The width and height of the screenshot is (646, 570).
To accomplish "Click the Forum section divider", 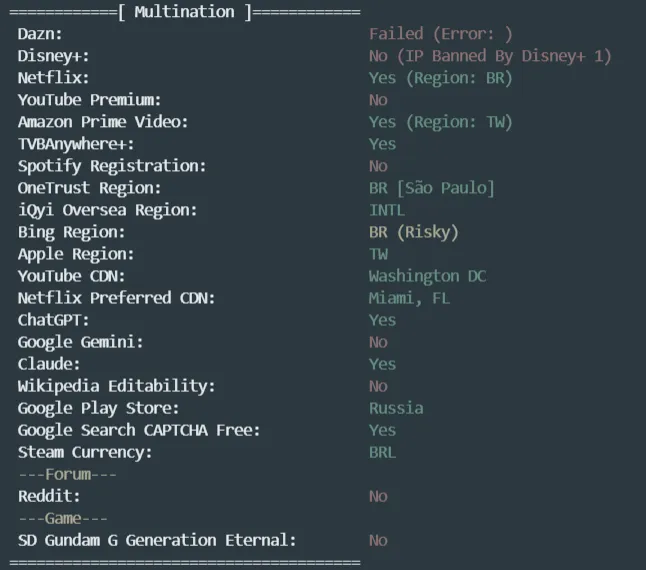I will (x=67, y=474).
